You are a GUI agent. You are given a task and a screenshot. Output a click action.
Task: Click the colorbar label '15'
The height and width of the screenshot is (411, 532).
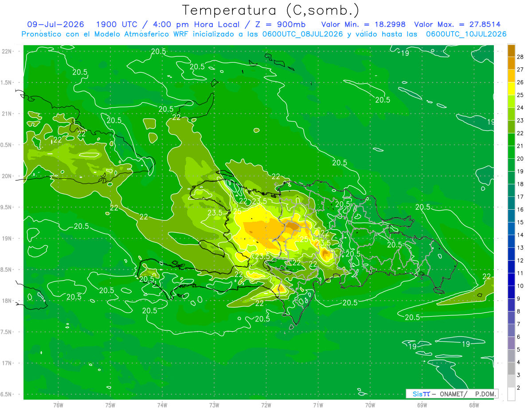(x=520, y=222)
